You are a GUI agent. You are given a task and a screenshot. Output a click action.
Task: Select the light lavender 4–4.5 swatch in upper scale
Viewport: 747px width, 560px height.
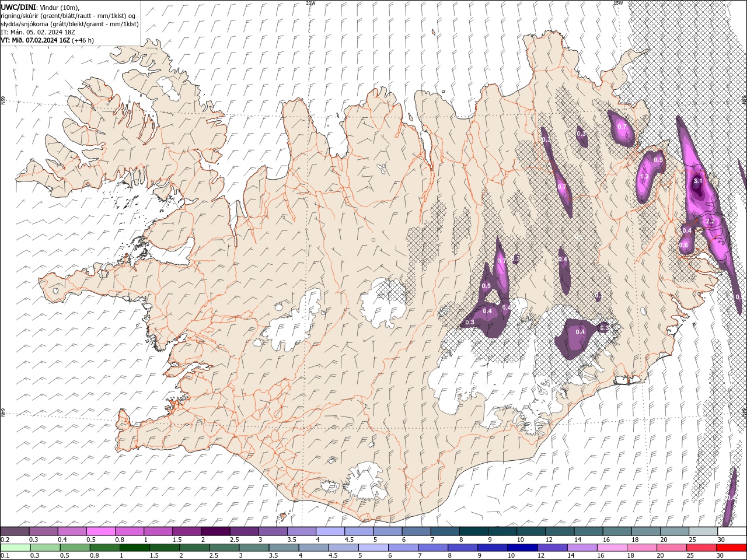coord(330,531)
